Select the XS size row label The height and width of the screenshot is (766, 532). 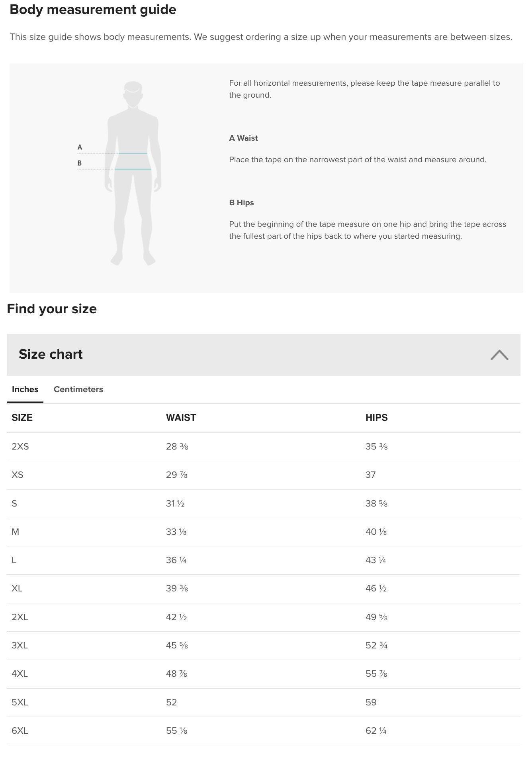tap(18, 475)
